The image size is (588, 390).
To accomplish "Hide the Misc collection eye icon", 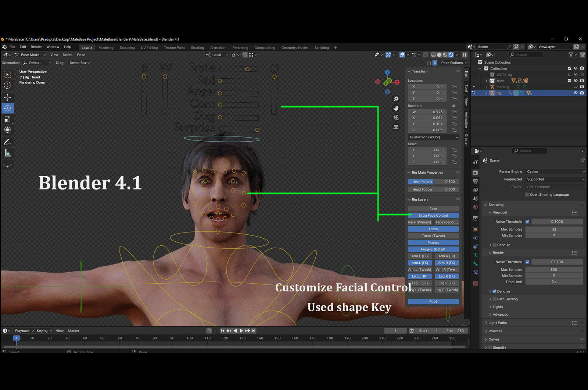I will point(576,81).
